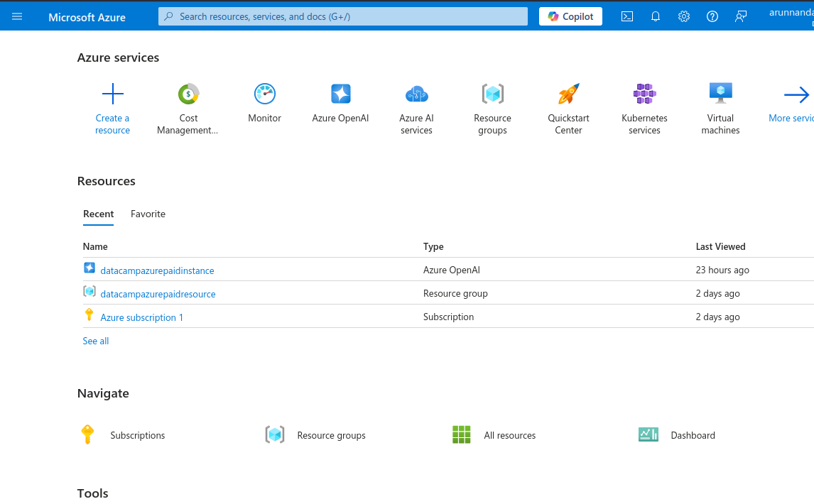Click the subscription key icon in row

(89, 314)
